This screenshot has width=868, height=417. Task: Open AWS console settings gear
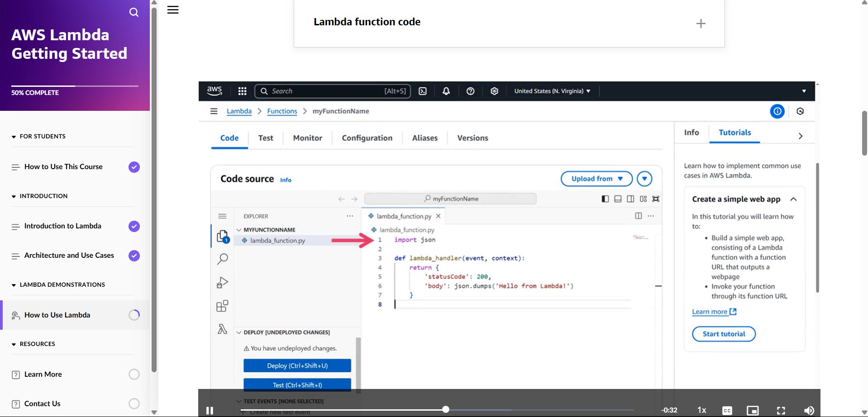pos(494,91)
